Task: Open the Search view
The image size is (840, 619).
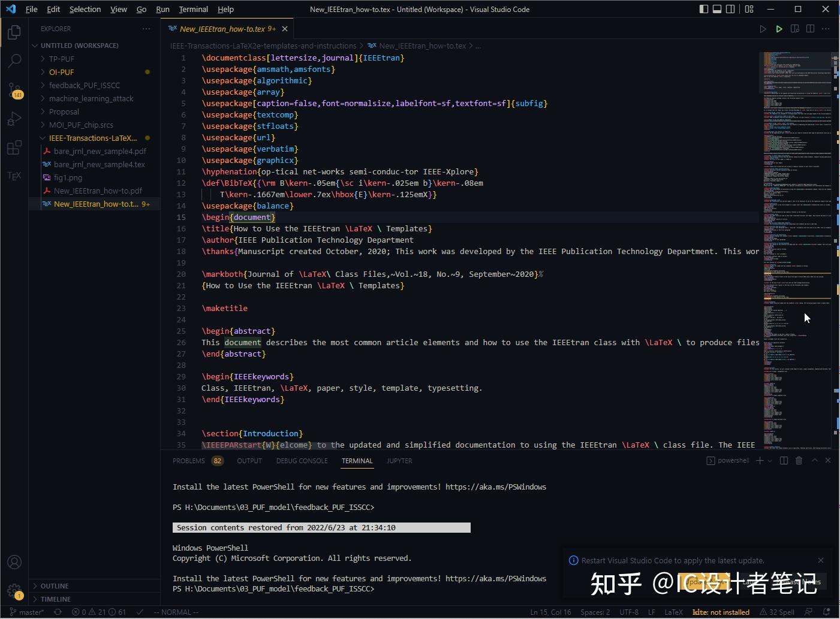Action: pos(14,60)
